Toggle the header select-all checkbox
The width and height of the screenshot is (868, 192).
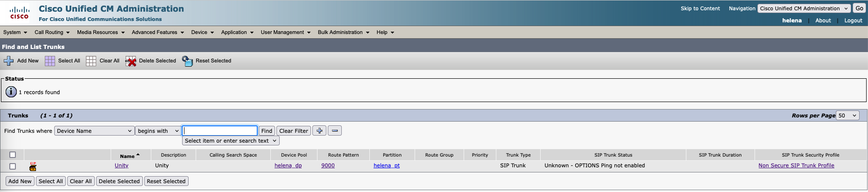pyautogui.click(x=13, y=155)
